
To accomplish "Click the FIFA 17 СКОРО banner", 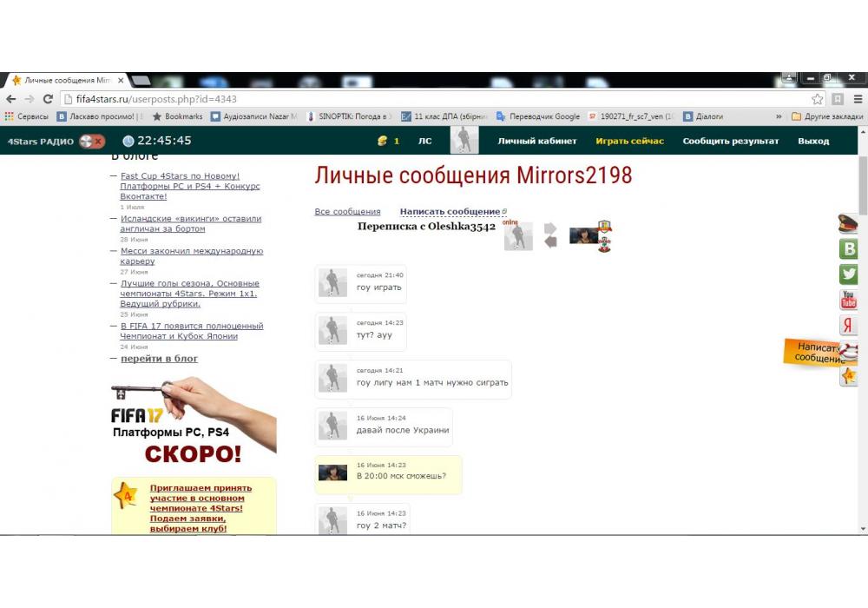I will 194,422.
